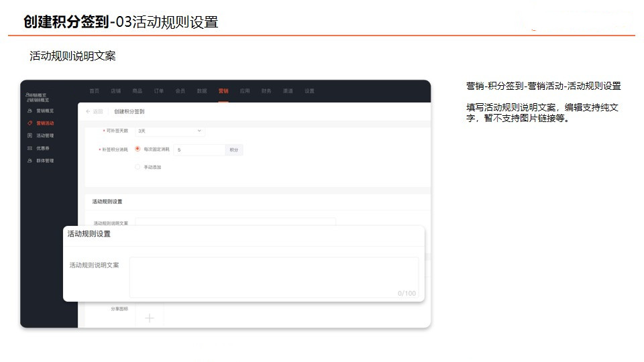Open 优惠券 in the sidebar menu
This screenshot has width=644, height=362.
pos(43,148)
